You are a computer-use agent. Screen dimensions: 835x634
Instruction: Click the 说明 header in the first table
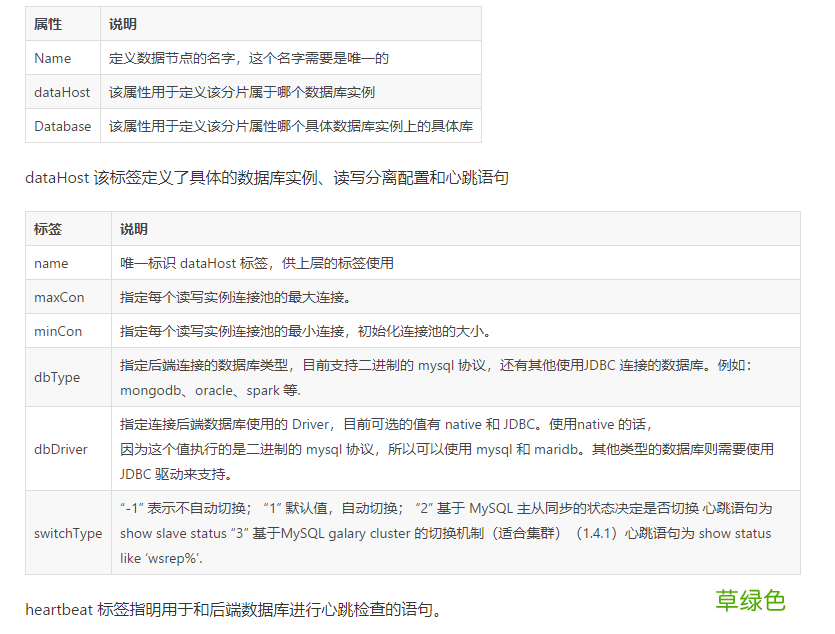[121, 23]
